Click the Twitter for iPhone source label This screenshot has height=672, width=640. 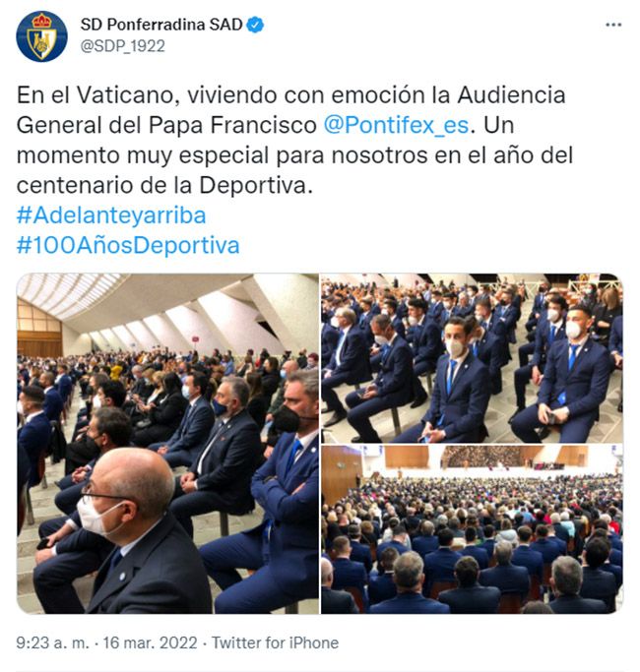(275, 642)
